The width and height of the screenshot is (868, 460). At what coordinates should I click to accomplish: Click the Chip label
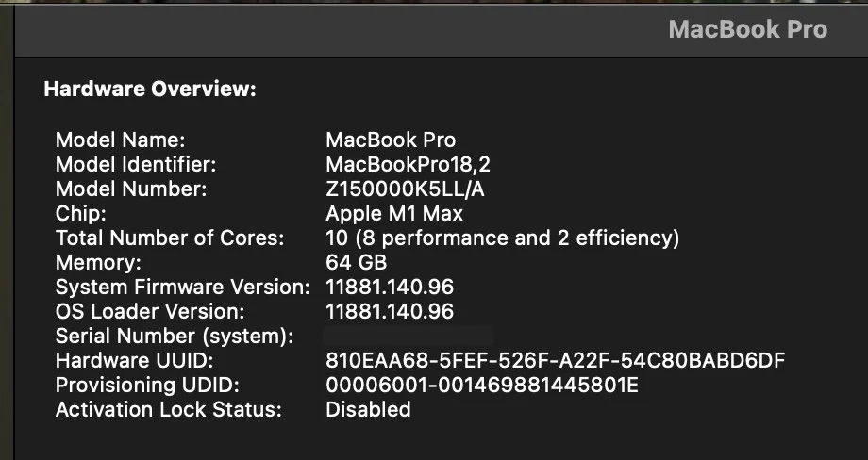[x=81, y=213]
